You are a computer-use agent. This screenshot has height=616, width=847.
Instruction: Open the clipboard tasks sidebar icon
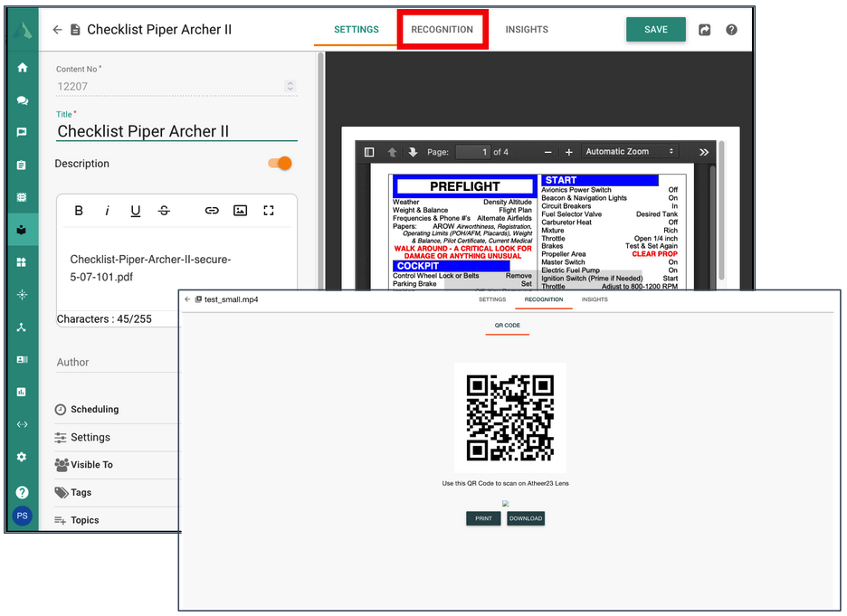(x=22, y=166)
